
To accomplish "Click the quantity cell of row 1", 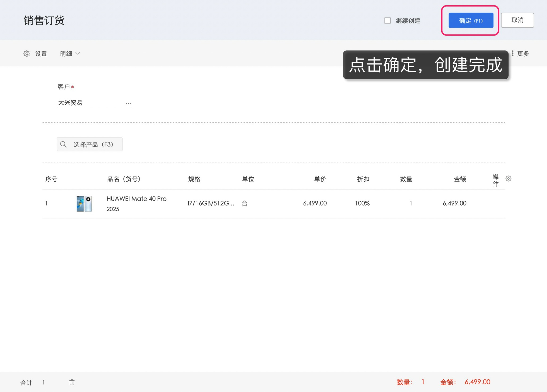I will (x=410, y=203).
